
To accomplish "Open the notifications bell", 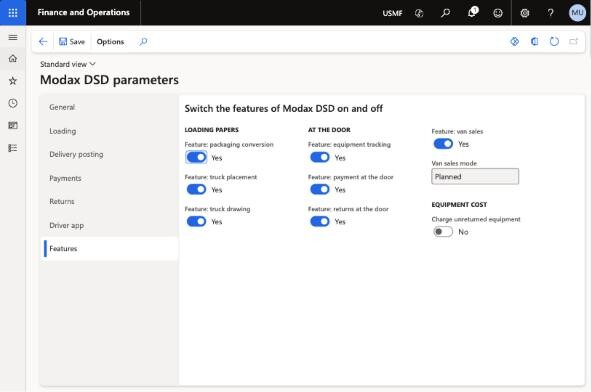I will (x=472, y=12).
